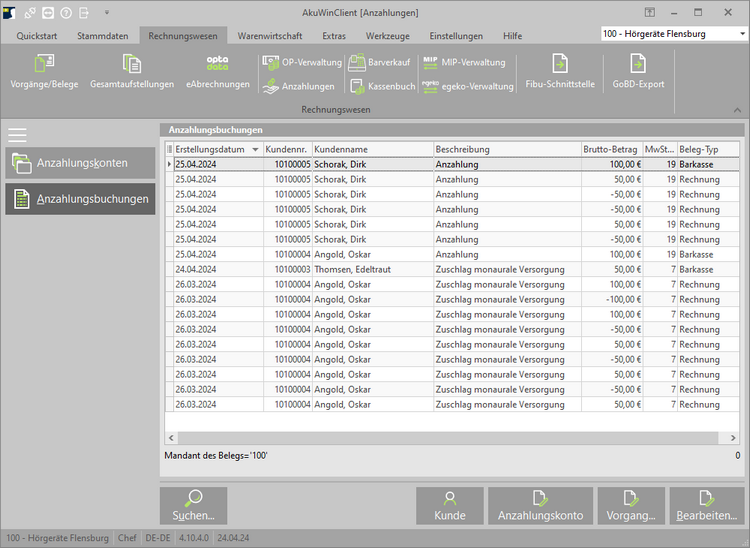Open the Fibu-Schnittstelle
The height and width of the screenshot is (548, 750).
560,72
